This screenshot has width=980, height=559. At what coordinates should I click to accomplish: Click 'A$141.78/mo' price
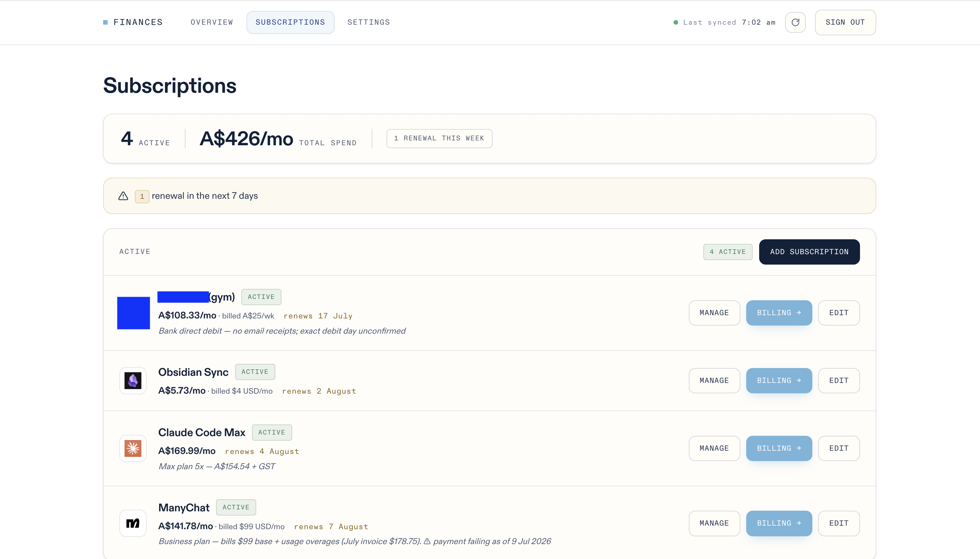(x=185, y=526)
